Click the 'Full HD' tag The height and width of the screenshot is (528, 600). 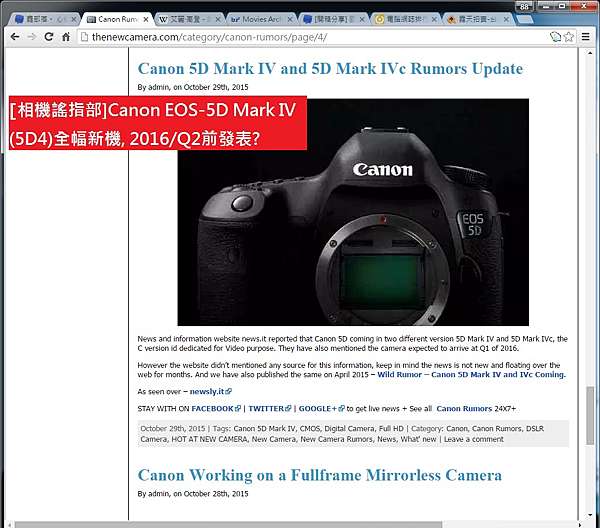click(391, 429)
